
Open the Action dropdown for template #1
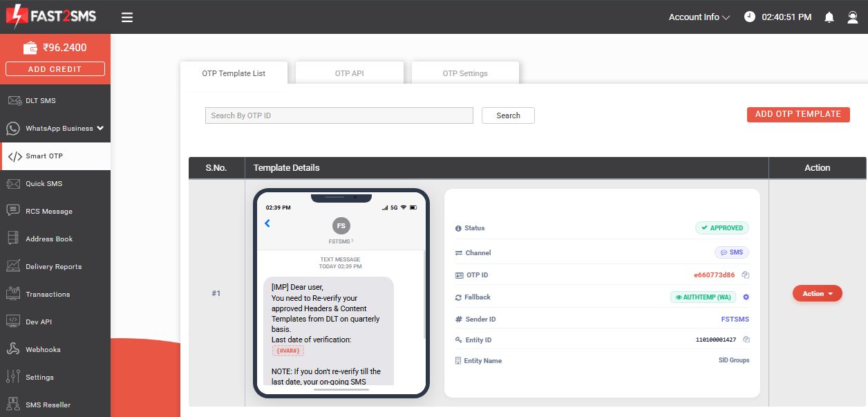coord(818,293)
